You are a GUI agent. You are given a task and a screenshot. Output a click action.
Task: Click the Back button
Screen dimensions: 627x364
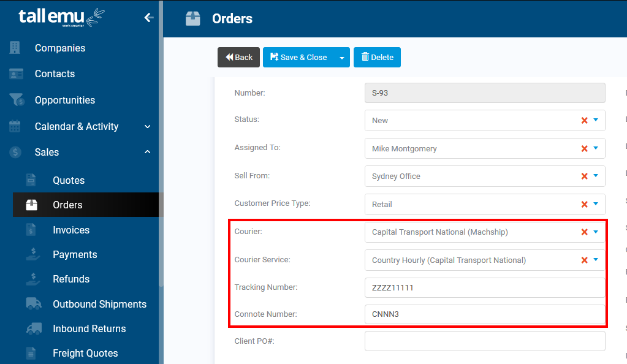[x=238, y=57]
